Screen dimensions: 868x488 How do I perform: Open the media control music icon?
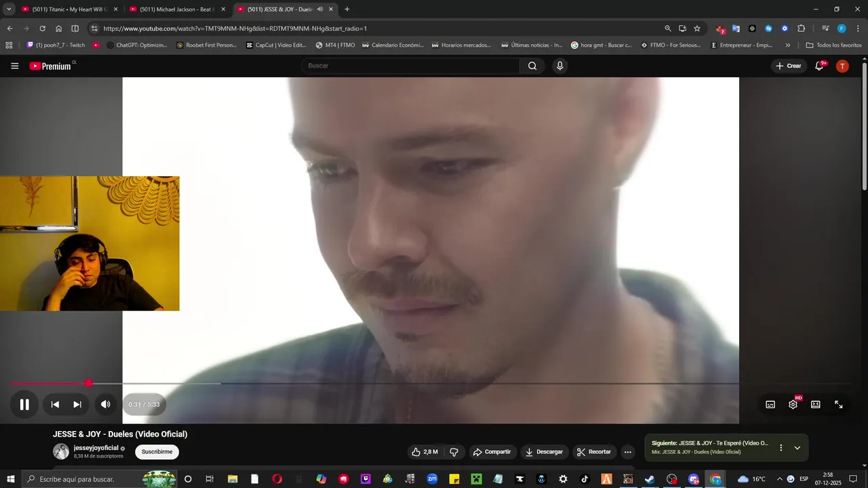(x=825, y=28)
